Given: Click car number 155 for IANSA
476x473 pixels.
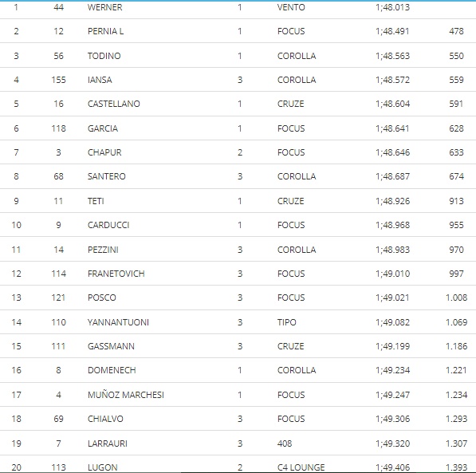Looking at the screenshot, I should tap(58, 80).
